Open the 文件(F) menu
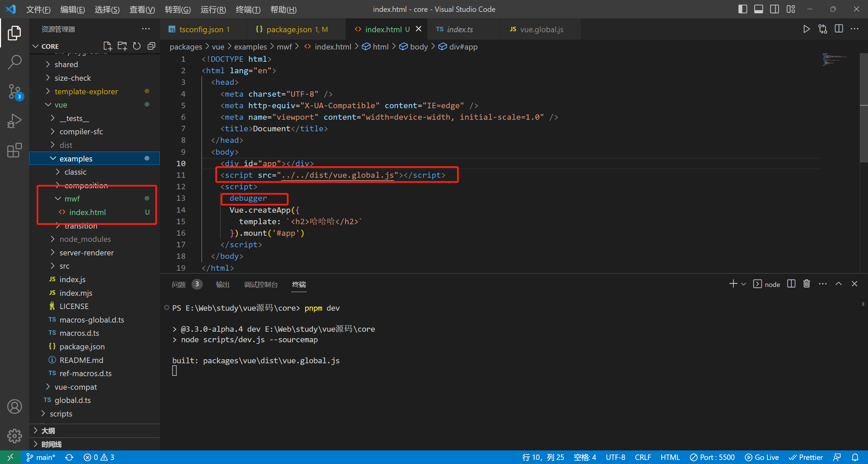The image size is (868, 464). click(x=38, y=9)
